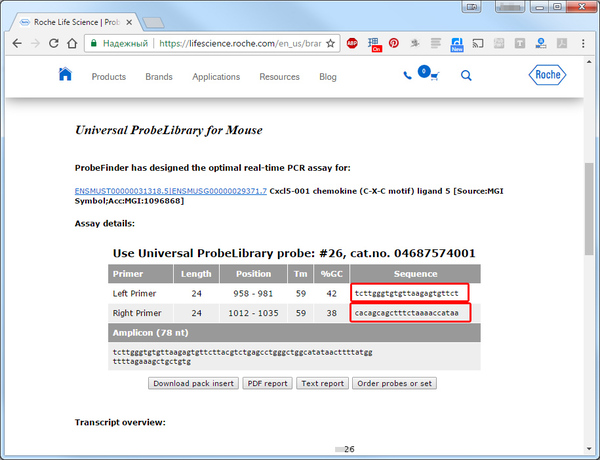Click the address bar URL field

click(x=240, y=43)
